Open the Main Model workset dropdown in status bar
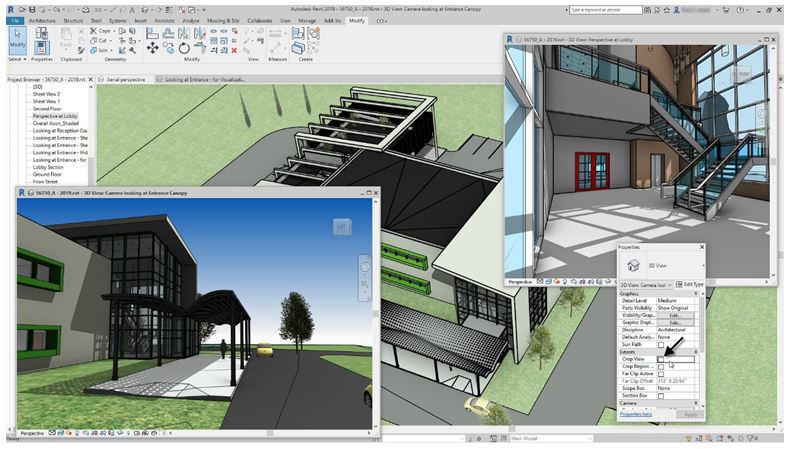This screenshot has width=789, height=449. point(551,439)
